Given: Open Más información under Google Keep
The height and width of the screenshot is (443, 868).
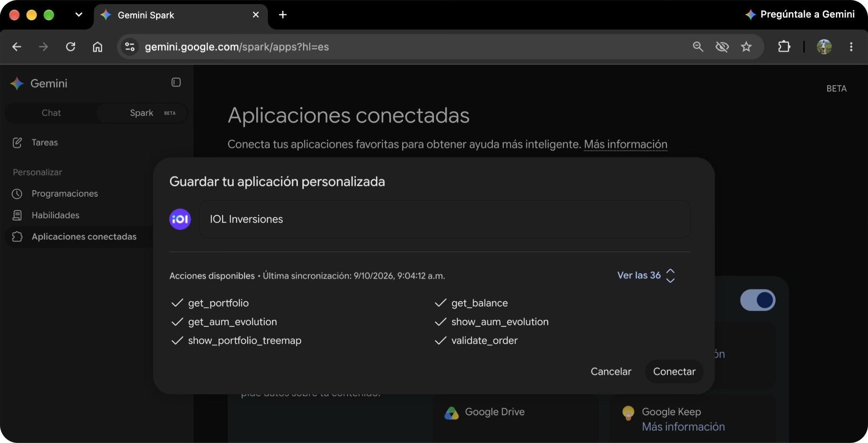Looking at the screenshot, I should coord(683,427).
